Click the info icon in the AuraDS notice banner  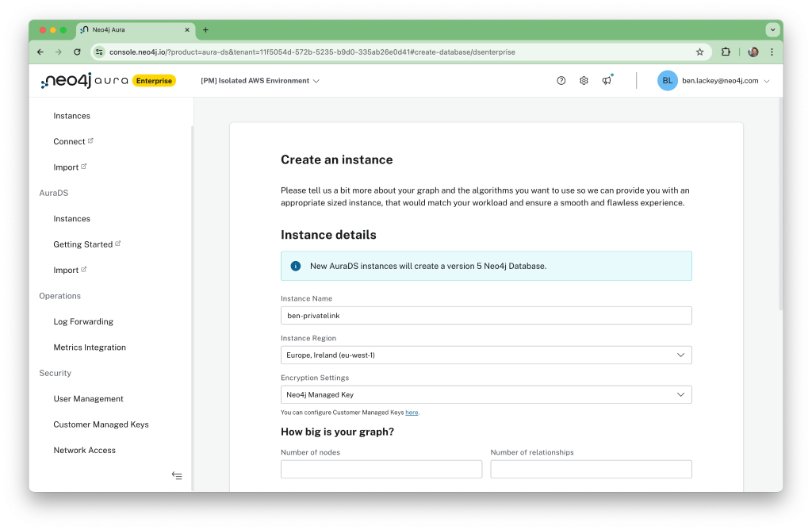295,266
